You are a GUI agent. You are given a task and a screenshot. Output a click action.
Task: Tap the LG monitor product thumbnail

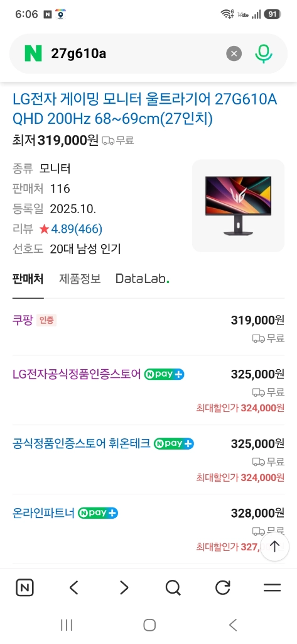(239, 206)
